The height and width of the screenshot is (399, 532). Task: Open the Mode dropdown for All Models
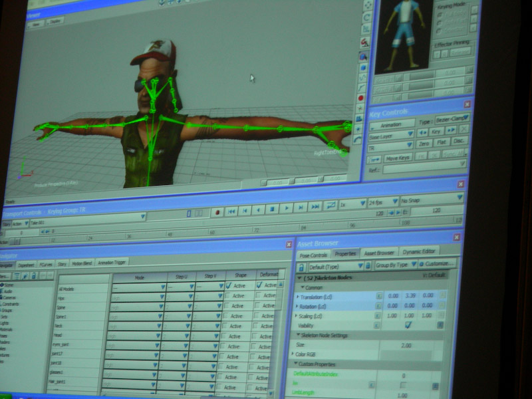pyautogui.click(x=139, y=287)
